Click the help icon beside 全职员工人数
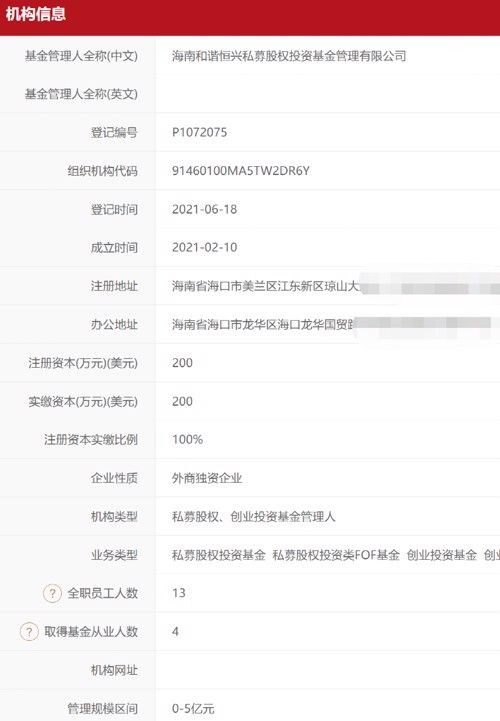500x721 pixels. click(52, 593)
